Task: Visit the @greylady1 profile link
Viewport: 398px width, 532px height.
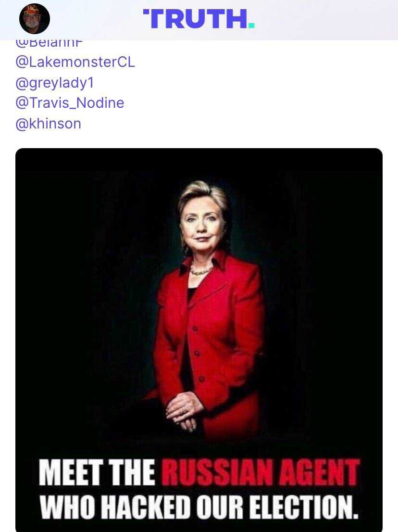Action: click(x=55, y=83)
